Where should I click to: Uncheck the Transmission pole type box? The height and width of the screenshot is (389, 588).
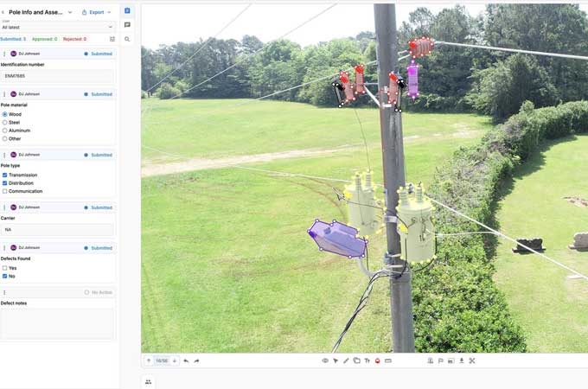5,175
